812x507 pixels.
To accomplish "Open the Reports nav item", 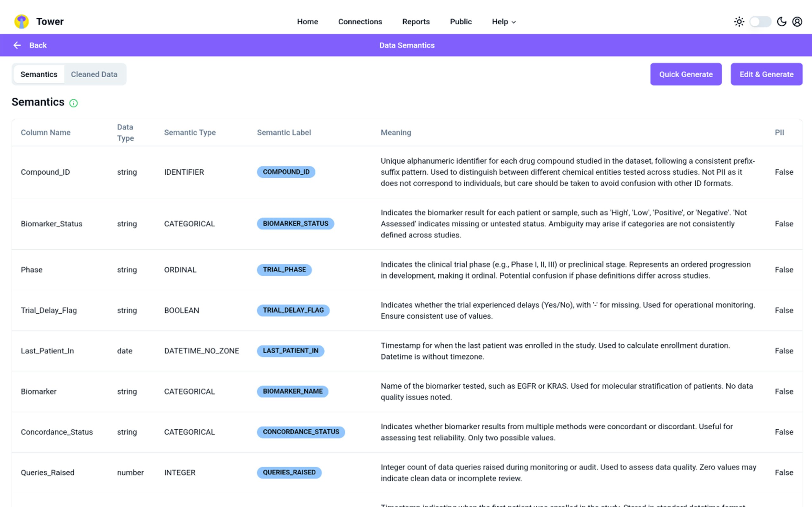I will (x=416, y=22).
